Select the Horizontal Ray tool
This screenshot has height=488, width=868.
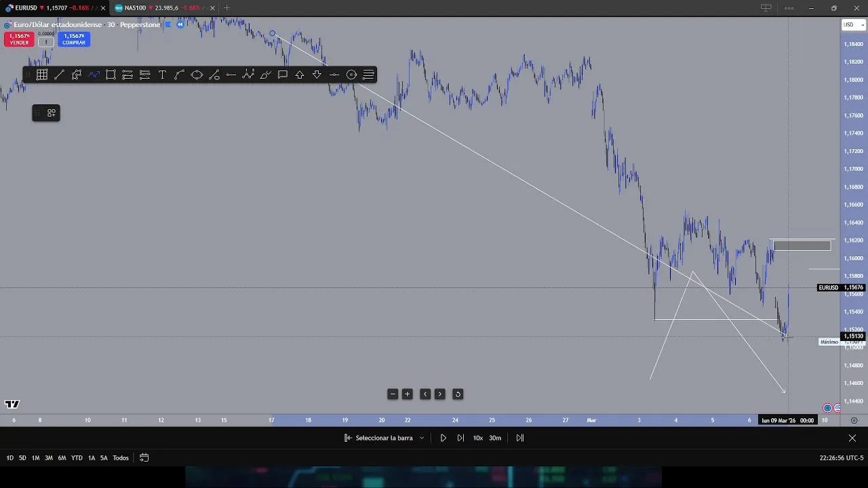(231, 75)
